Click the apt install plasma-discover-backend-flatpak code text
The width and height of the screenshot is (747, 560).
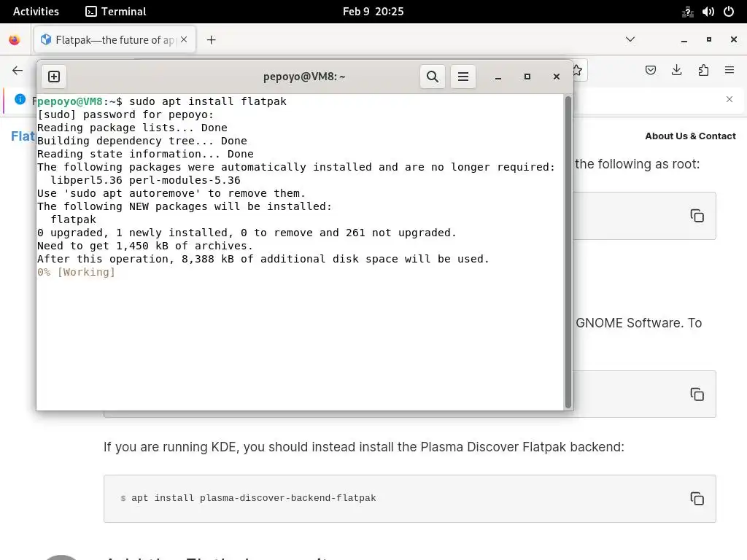[253, 498]
